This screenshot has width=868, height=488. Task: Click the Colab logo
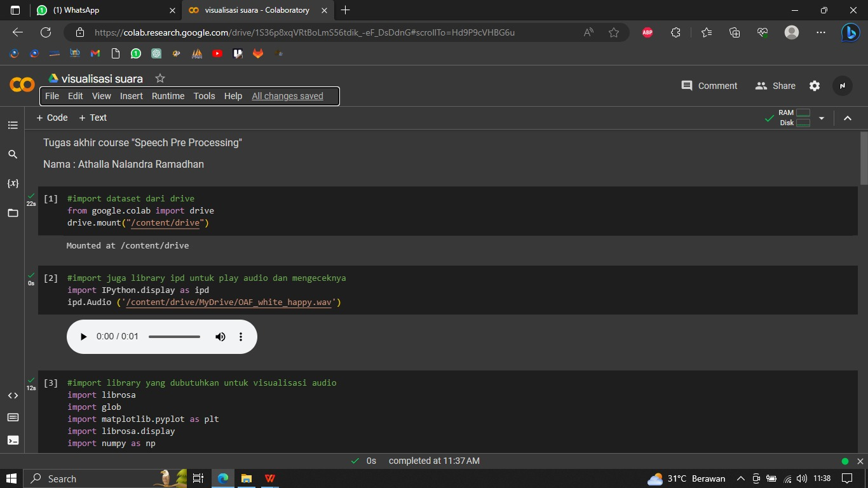click(22, 85)
